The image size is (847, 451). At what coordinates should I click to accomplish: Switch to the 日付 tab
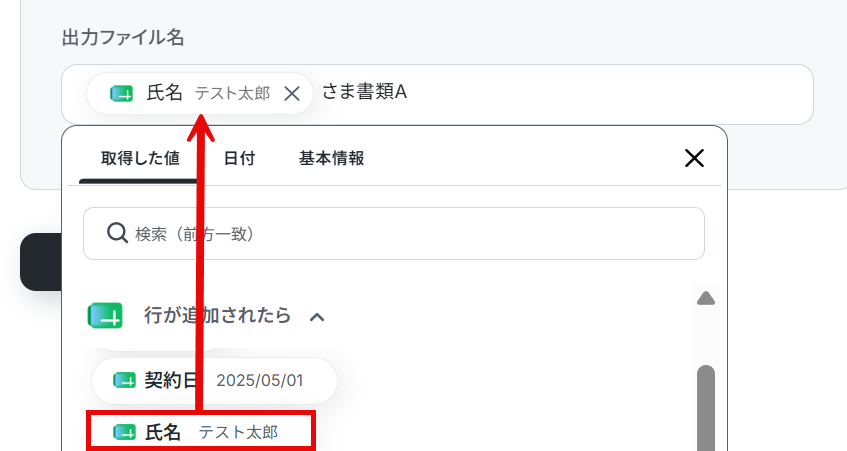point(239,158)
